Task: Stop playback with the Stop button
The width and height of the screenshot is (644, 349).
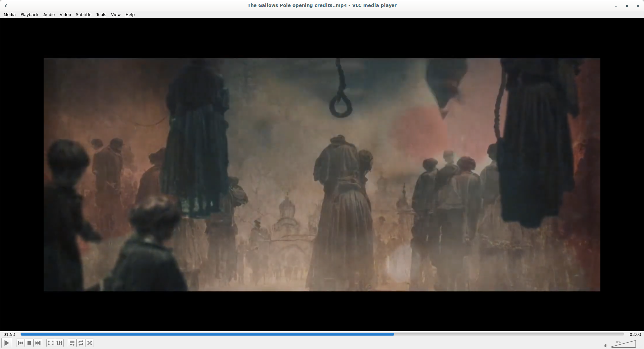Action: click(29, 343)
